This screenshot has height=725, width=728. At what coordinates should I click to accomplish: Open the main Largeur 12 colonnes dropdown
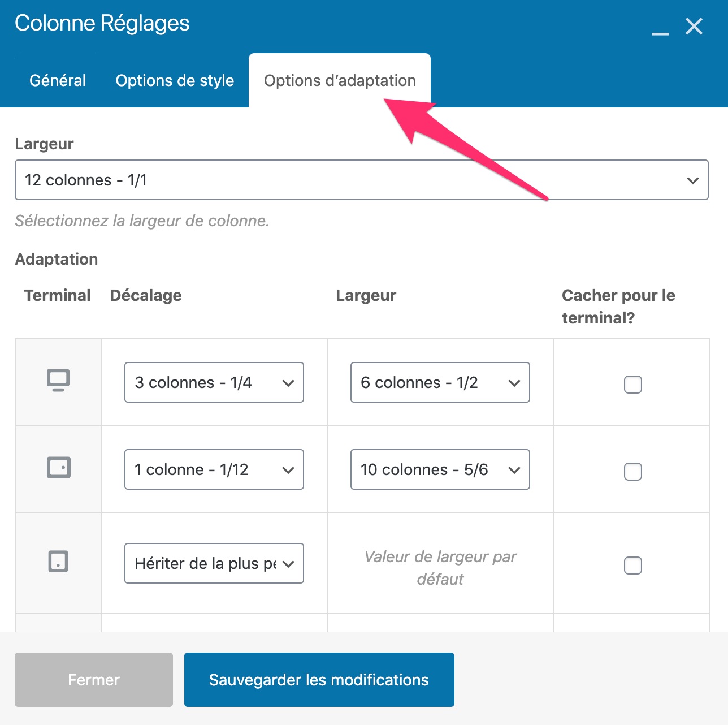point(362,180)
